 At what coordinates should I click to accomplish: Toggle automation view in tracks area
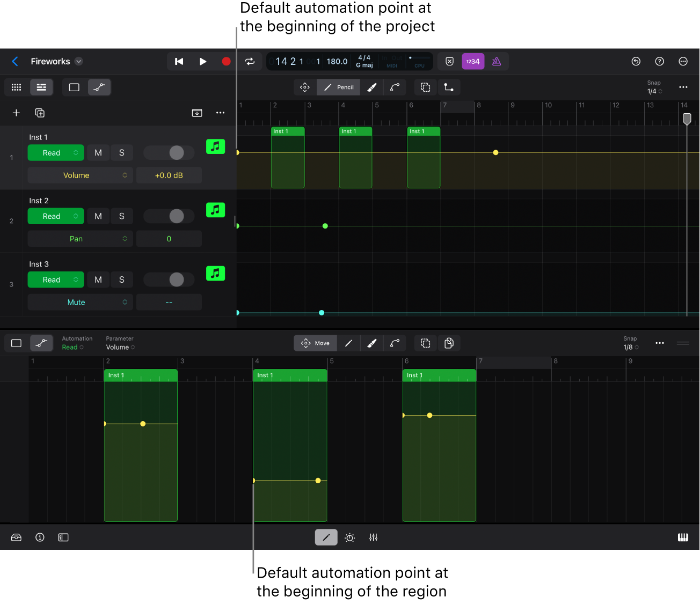click(x=99, y=87)
